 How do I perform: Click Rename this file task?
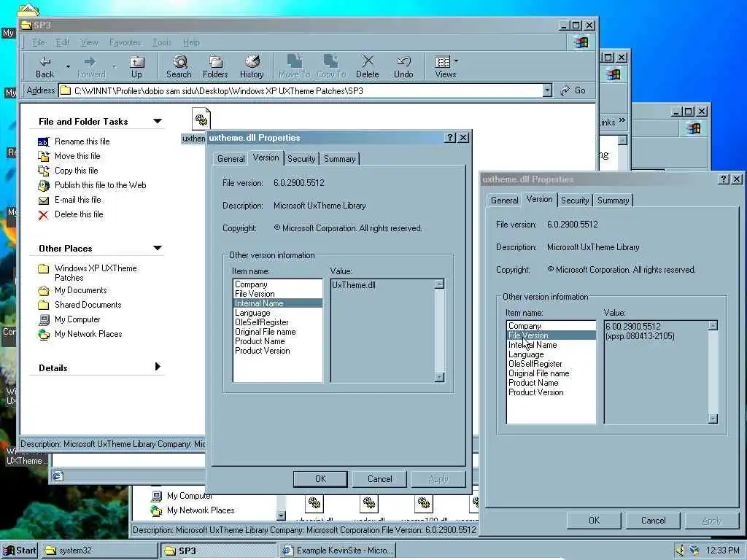click(82, 141)
